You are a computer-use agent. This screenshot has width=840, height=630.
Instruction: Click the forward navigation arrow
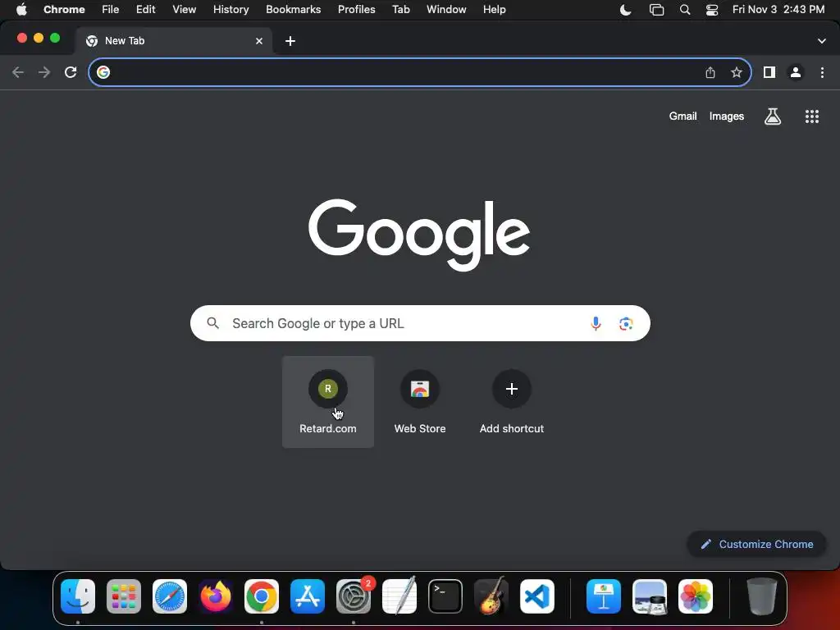tap(44, 72)
